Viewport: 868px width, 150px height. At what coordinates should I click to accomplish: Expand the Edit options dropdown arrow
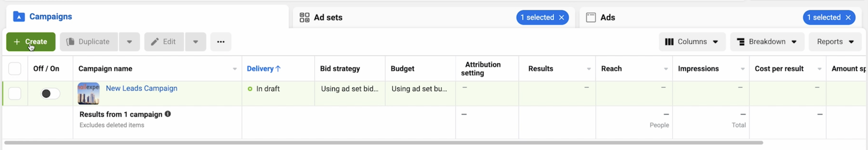[195, 42]
